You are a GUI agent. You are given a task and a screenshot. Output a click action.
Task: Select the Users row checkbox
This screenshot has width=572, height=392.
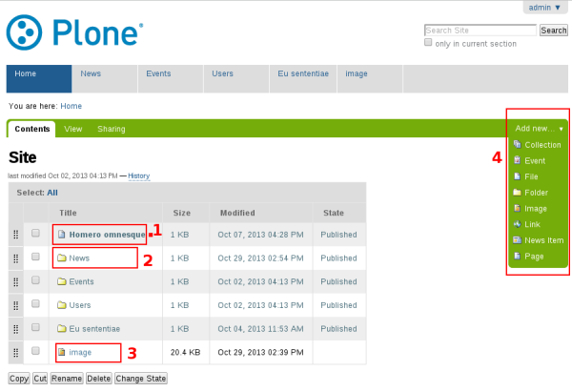click(35, 303)
